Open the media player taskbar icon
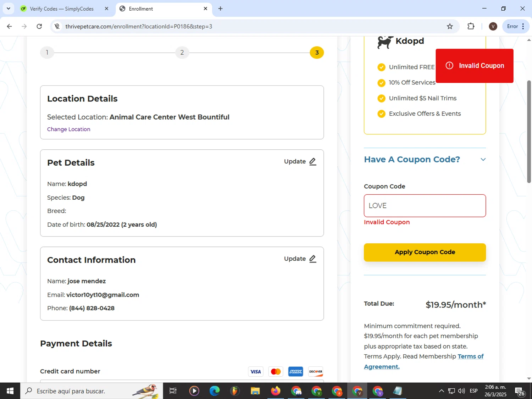This screenshot has height=399, width=532. (x=194, y=391)
